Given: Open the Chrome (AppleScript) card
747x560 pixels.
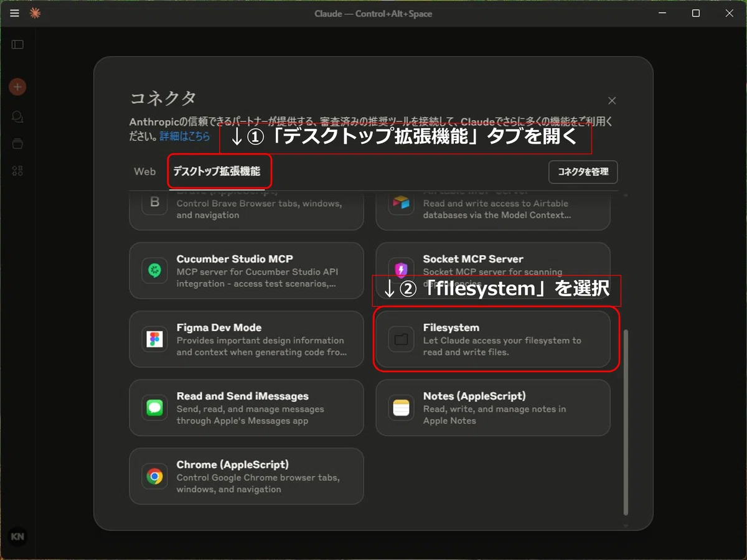Looking at the screenshot, I should click(247, 477).
